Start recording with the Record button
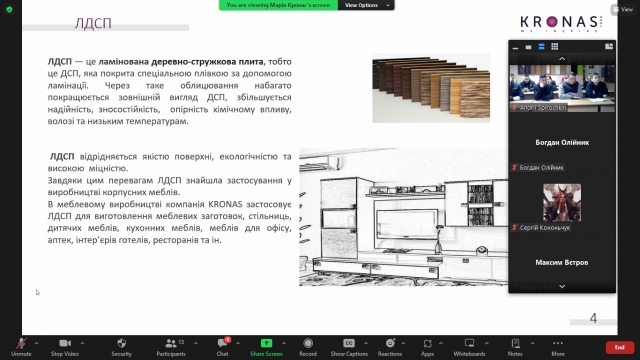 click(x=308, y=347)
